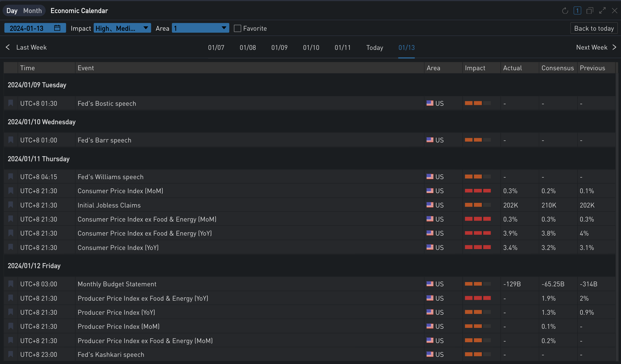The width and height of the screenshot is (621, 364).
Task: Select the Today date tab
Action: click(x=374, y=48)
